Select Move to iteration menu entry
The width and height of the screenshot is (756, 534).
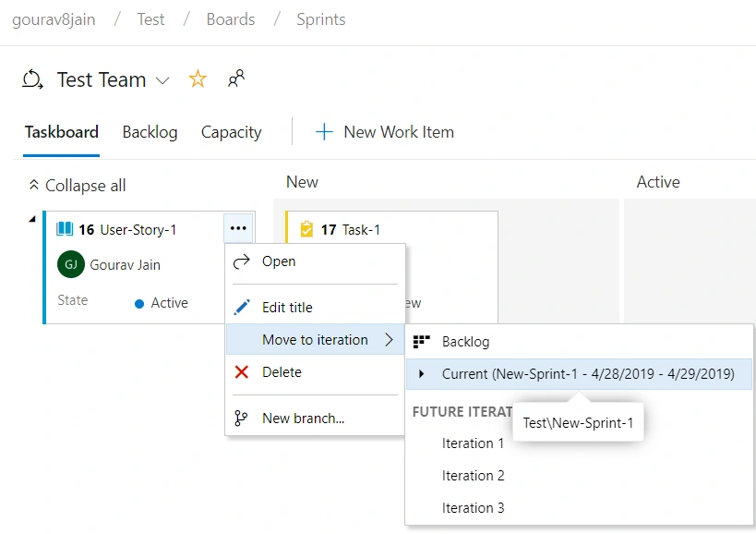pos(316,340)
